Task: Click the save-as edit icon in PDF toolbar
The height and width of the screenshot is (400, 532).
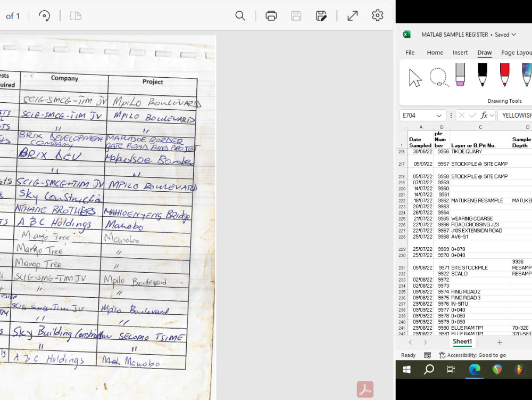Action: click(321, 15)
